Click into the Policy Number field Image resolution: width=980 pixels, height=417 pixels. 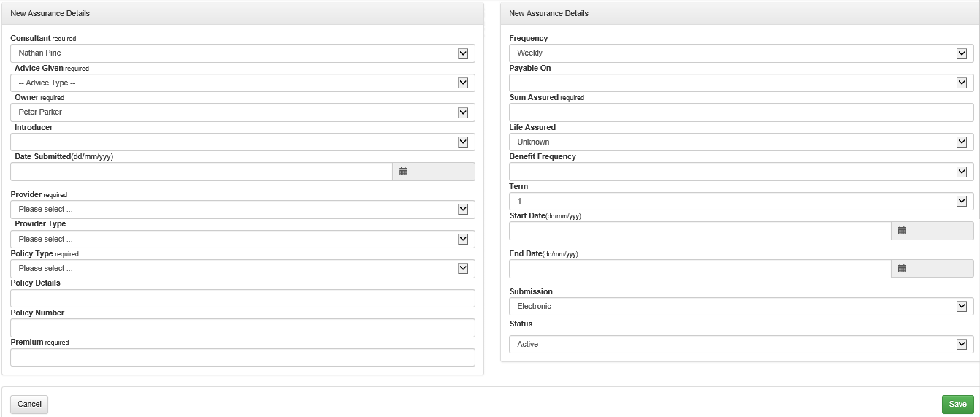tap(242, 328)
